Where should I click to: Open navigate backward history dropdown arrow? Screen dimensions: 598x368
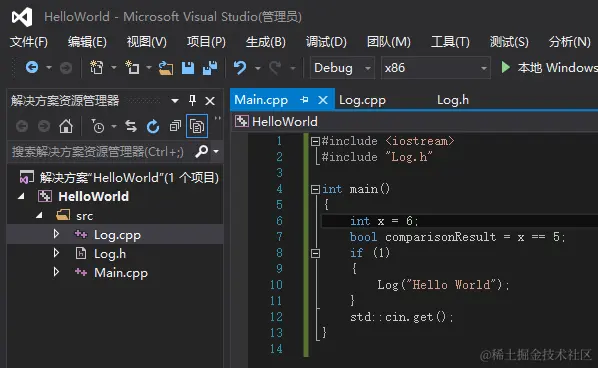pos(49,68)
